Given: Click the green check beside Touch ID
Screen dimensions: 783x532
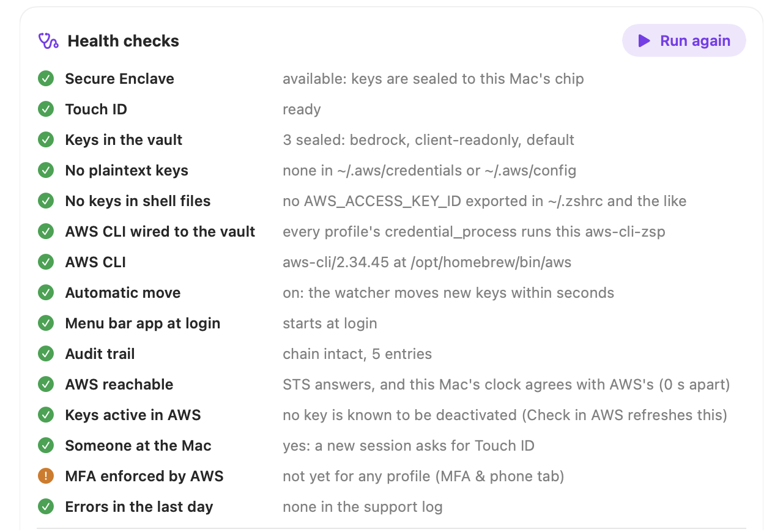Looking at the screenshot, I should pos(46,109).
